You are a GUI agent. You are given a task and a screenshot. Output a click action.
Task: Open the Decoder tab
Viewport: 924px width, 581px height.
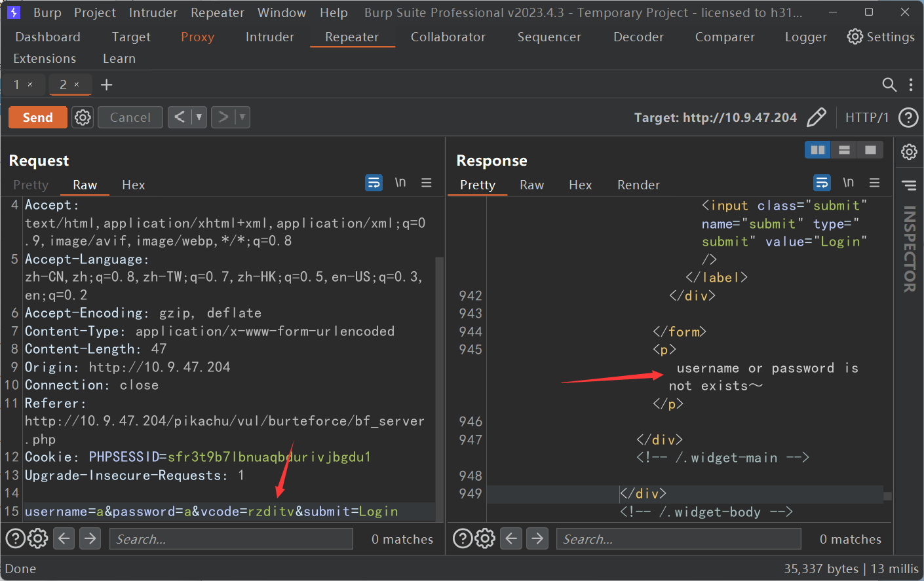[x=638, y=37]
